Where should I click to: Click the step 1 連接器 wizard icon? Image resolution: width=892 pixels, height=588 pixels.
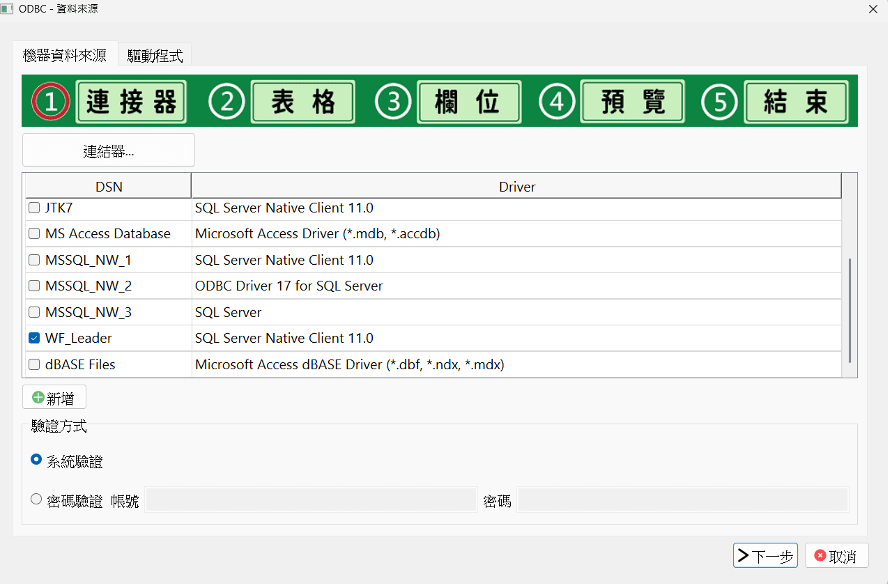(x=109, y=102)
